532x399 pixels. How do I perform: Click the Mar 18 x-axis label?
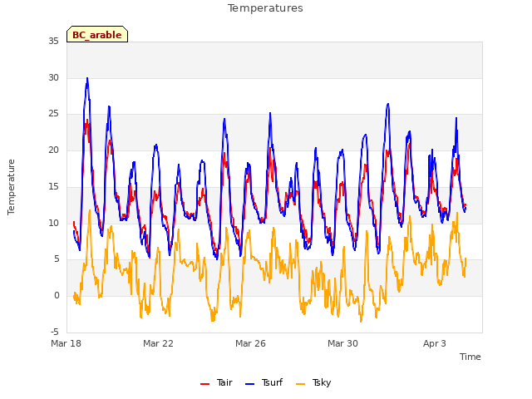[66, 343]
